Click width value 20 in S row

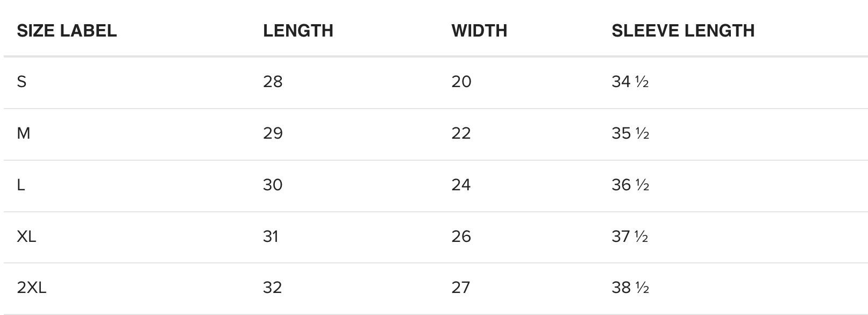(x=461, y=82)
